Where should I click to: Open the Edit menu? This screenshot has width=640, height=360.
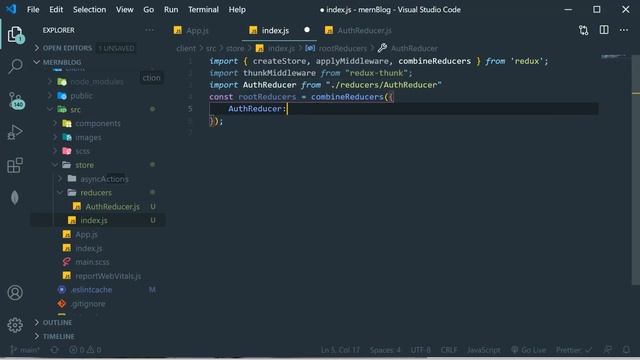[x=56, y=9]
